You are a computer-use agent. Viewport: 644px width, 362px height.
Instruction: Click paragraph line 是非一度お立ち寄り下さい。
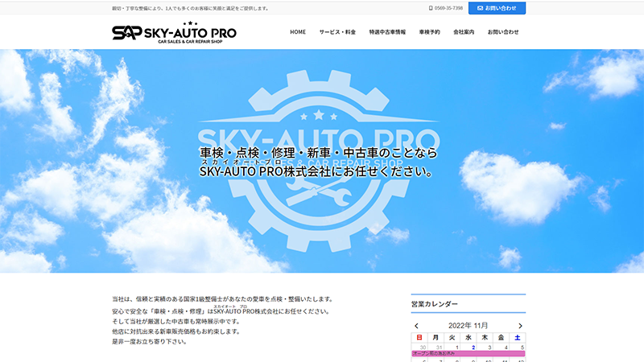[x=150, y=341]
